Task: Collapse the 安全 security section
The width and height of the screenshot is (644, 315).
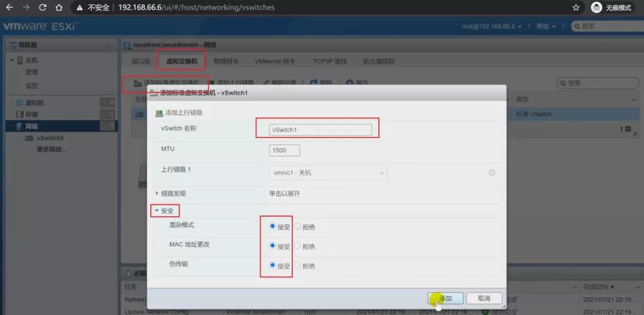Action: (x=156, y=211)
